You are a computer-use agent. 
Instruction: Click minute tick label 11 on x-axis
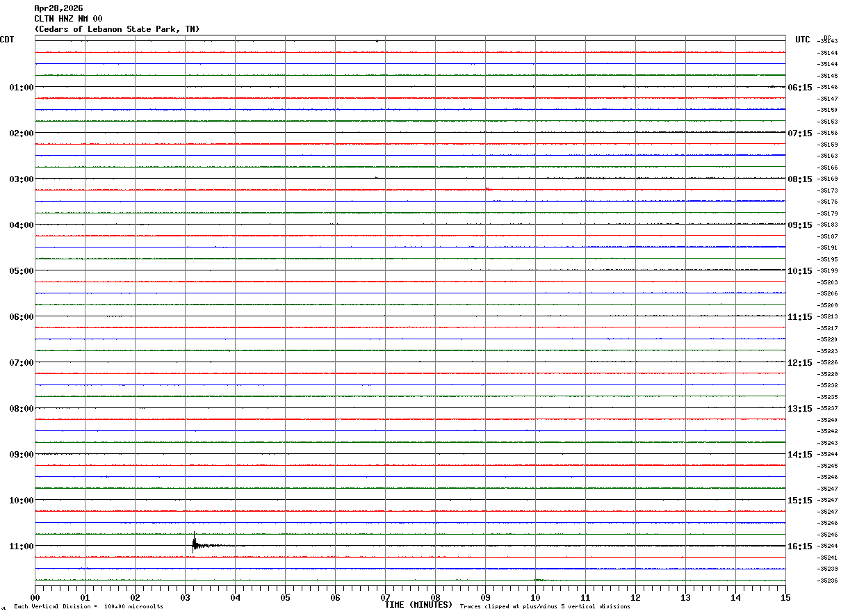585,597
